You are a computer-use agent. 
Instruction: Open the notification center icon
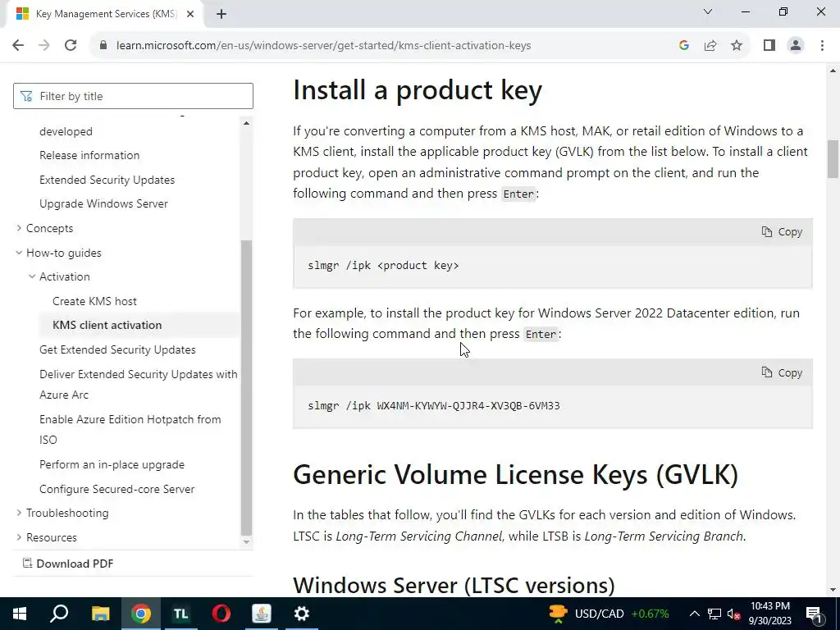814,614
